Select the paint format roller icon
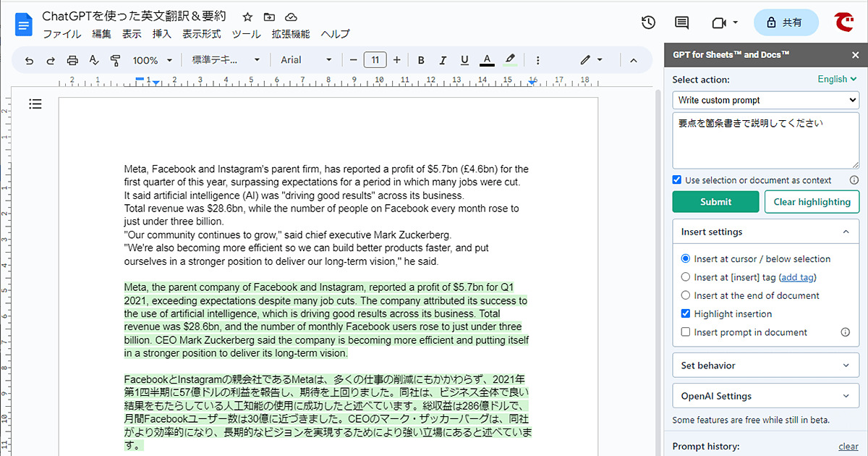This screenshot has width=868, height=456. pos(115,61)
